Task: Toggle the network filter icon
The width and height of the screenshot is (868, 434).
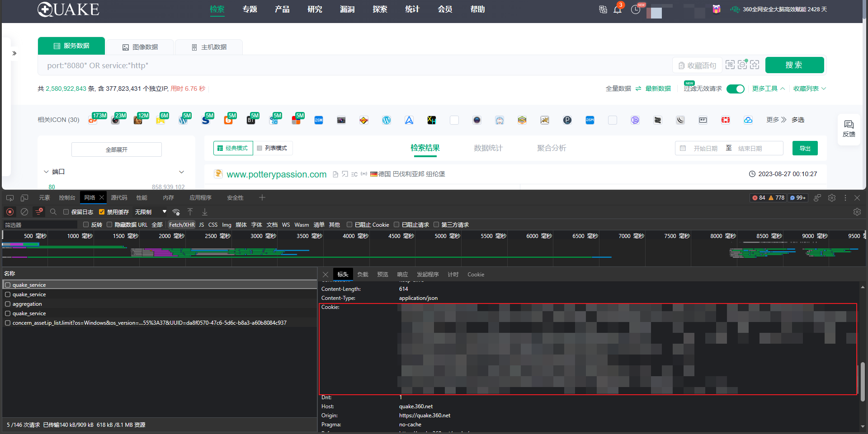Action: tap(39, 212)
